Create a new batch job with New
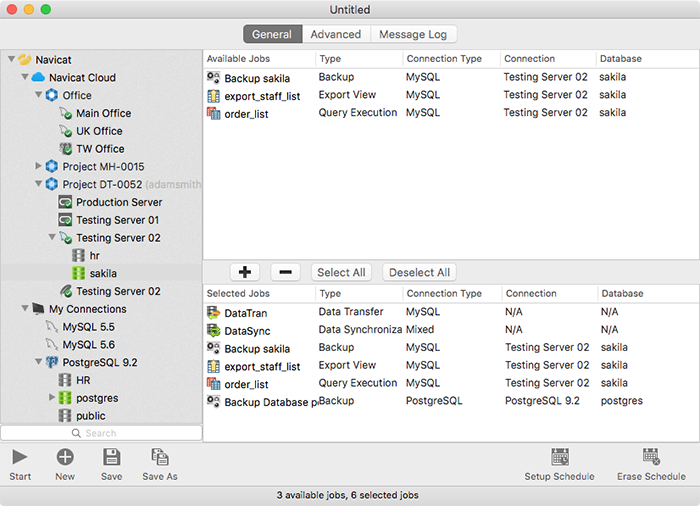This screenshot has width=700, height=506. point(65,457)
